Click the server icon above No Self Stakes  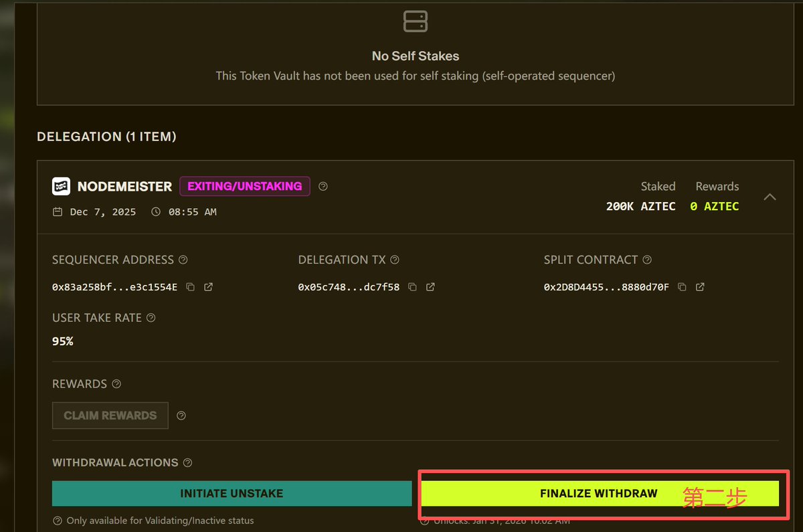(416, 21)
